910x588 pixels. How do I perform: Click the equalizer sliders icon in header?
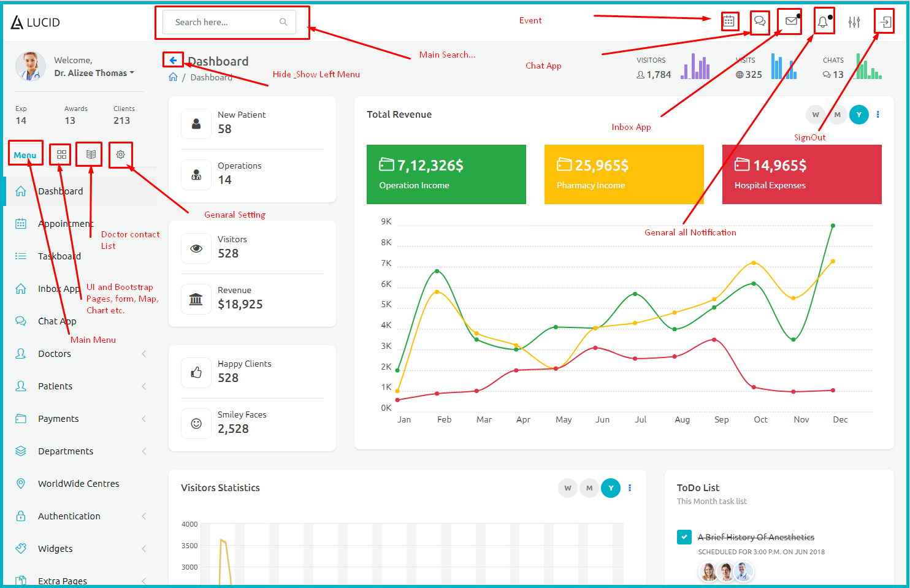854,23
